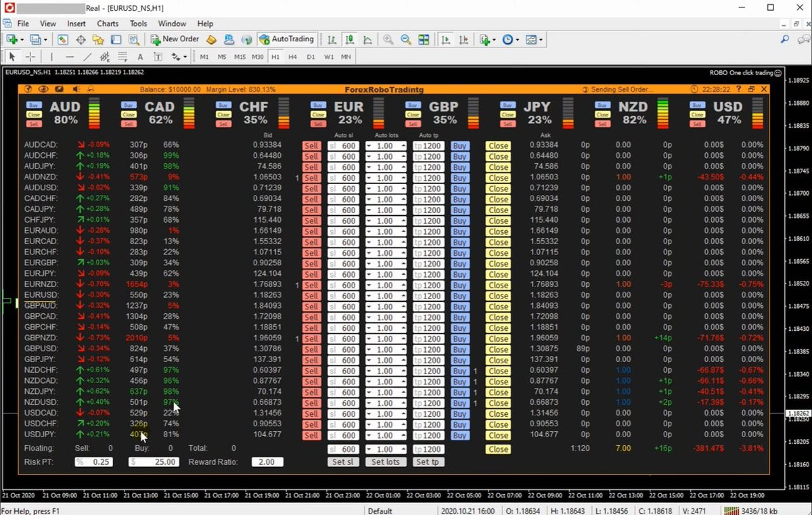
Task: Toggle the eye icon in panel header
Action: click(43, 89)
